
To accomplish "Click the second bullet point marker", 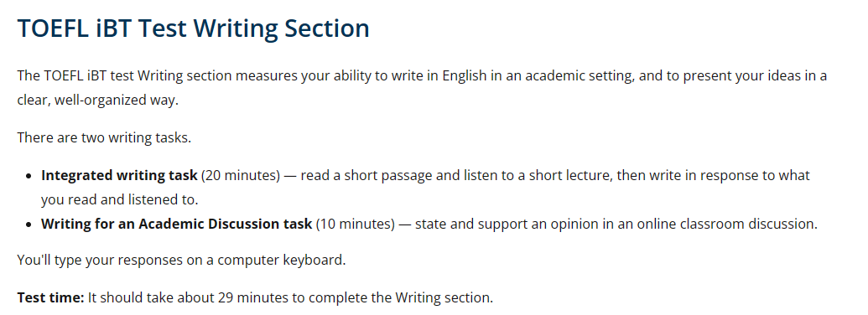I will coord(29,225).
